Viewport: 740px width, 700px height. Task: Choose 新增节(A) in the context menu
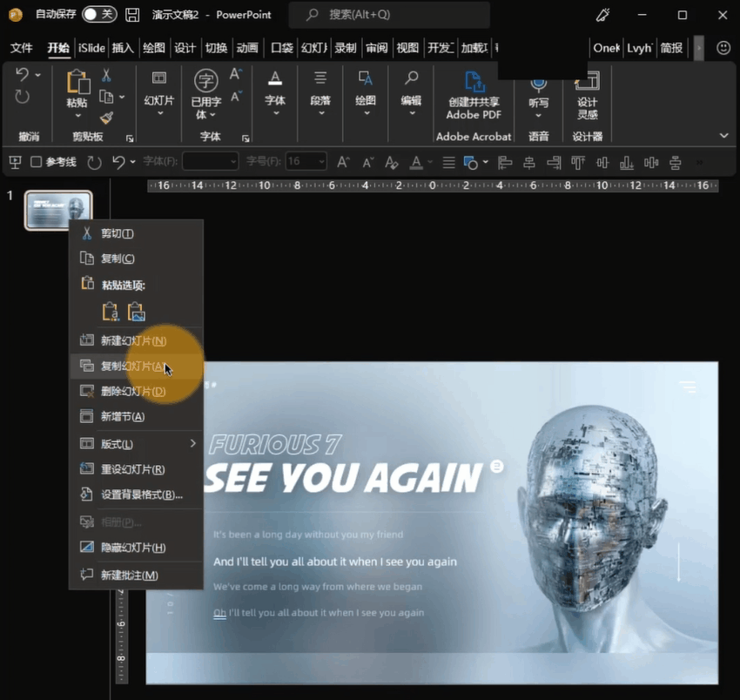137,417
